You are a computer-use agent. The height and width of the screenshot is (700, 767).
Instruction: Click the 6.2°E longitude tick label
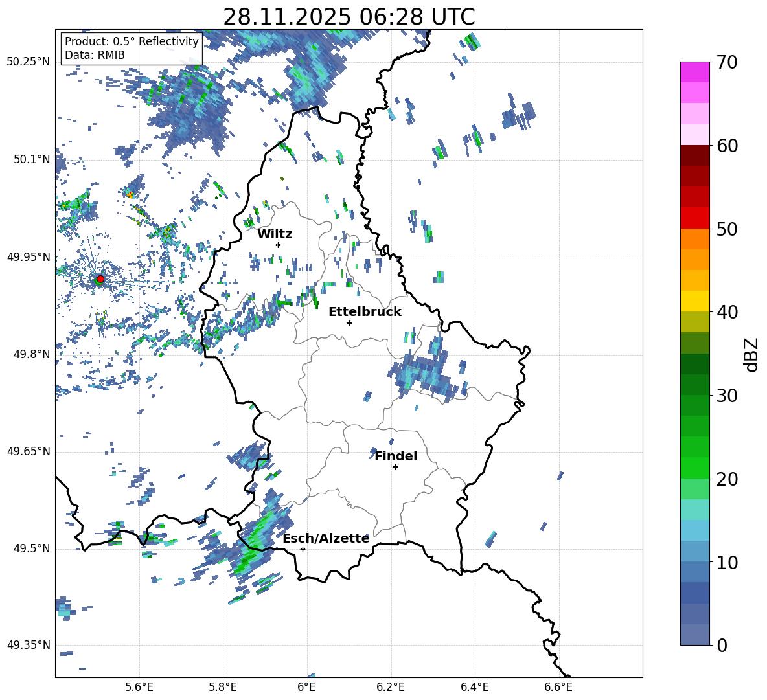pyautogui.click(x=391, y=686)
